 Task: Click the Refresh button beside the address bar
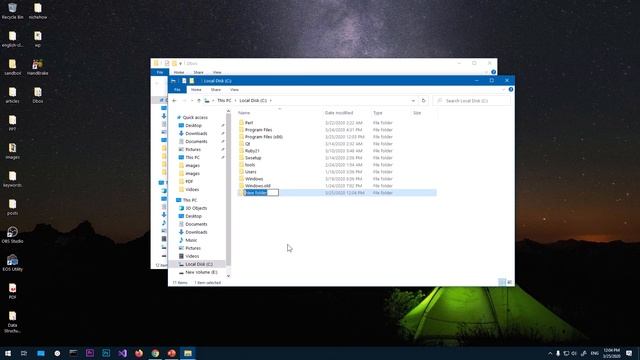tap(423, 100)
